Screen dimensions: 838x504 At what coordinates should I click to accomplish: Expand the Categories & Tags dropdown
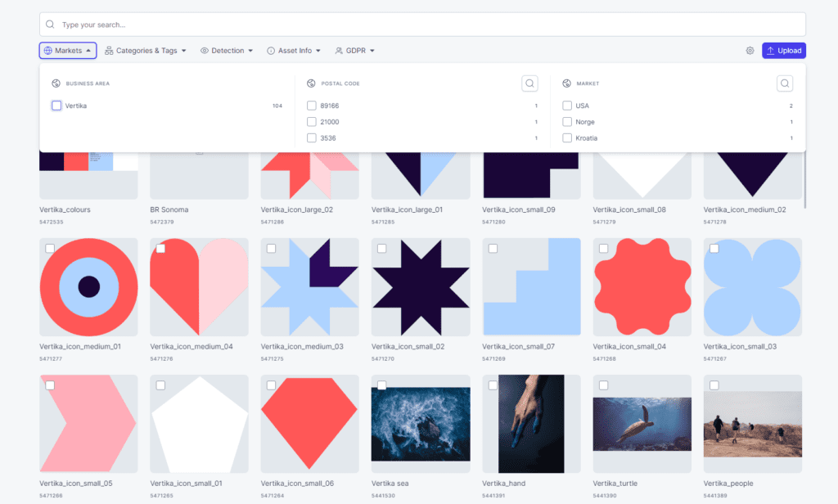click(146, 51)
